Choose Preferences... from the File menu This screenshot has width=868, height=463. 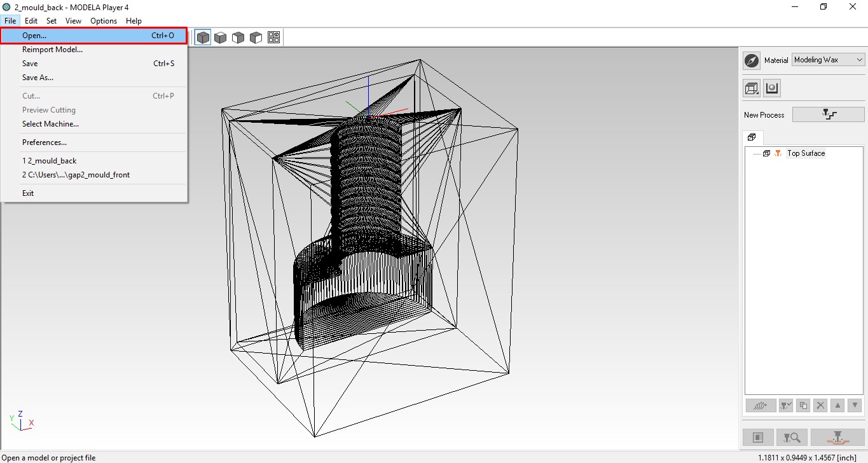tap(93, 142)
